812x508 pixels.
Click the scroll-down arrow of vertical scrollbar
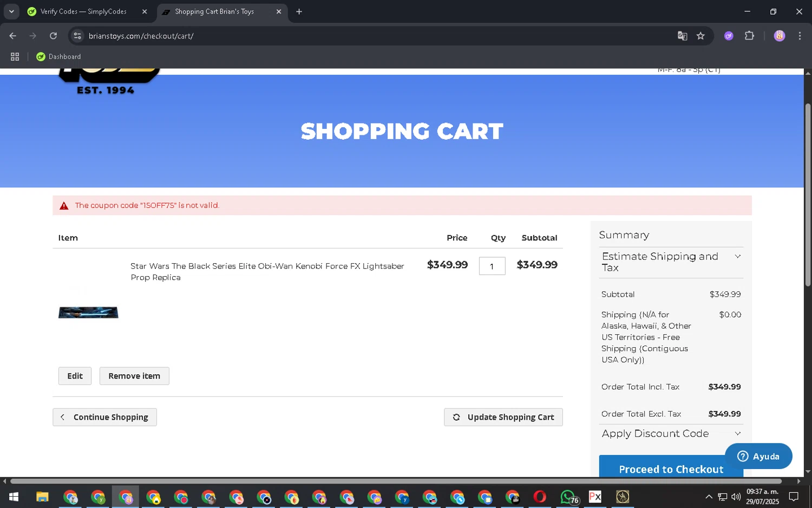[x=808, y=472]
